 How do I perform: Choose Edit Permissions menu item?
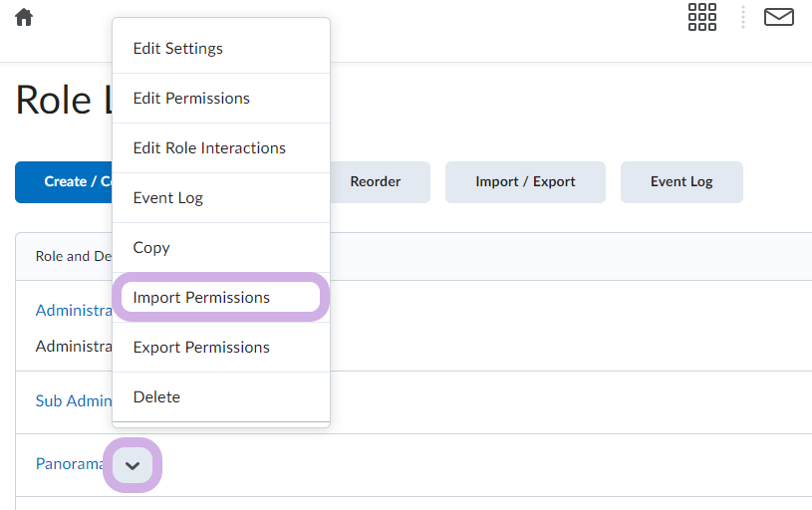tap(191, 98)
